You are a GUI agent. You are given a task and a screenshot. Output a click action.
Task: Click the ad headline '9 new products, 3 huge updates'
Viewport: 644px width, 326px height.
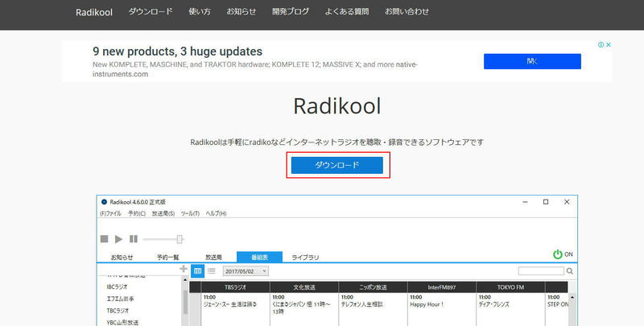pos(177,52)
